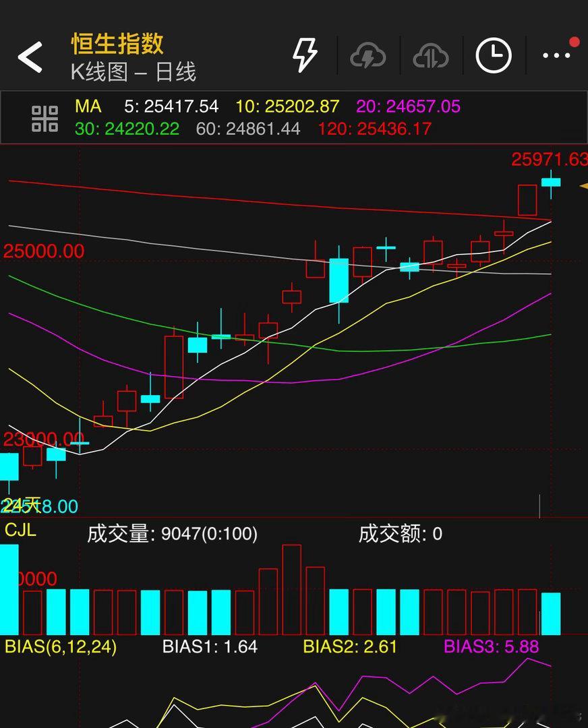Tap the 恒生指数 title

(117, 44)
